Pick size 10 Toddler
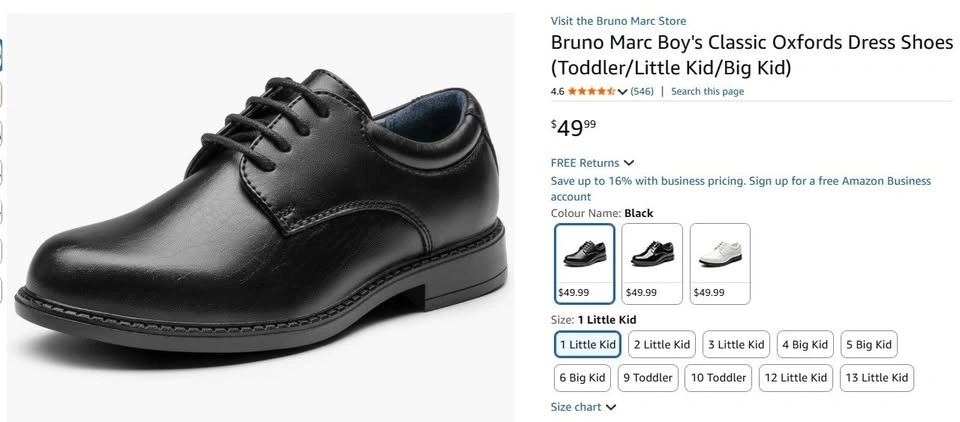 [719, 378]
